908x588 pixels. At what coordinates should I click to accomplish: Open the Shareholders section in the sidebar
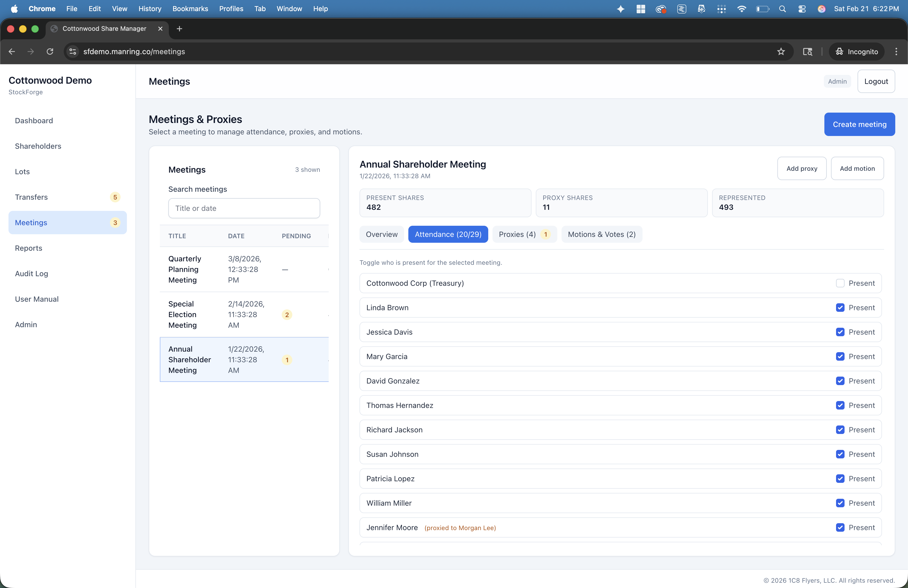click(x=38, y=146)
